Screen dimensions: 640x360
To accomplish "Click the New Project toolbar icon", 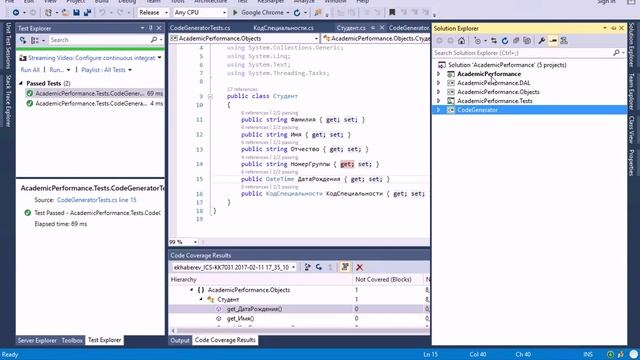I will 48,13.
